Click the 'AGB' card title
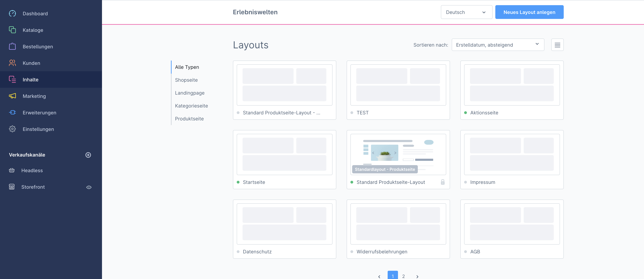 point(475,251)
